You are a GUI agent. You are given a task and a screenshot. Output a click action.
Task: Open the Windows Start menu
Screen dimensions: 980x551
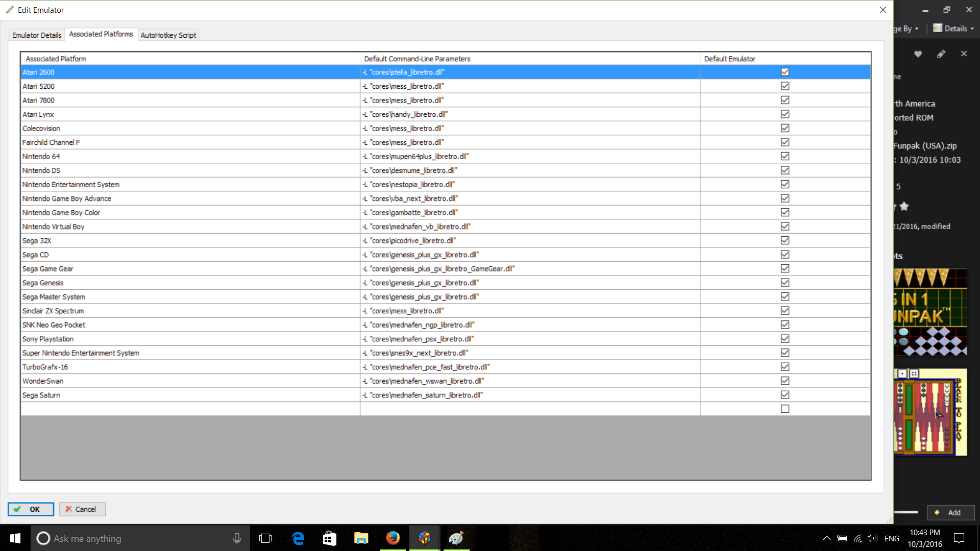15,538
